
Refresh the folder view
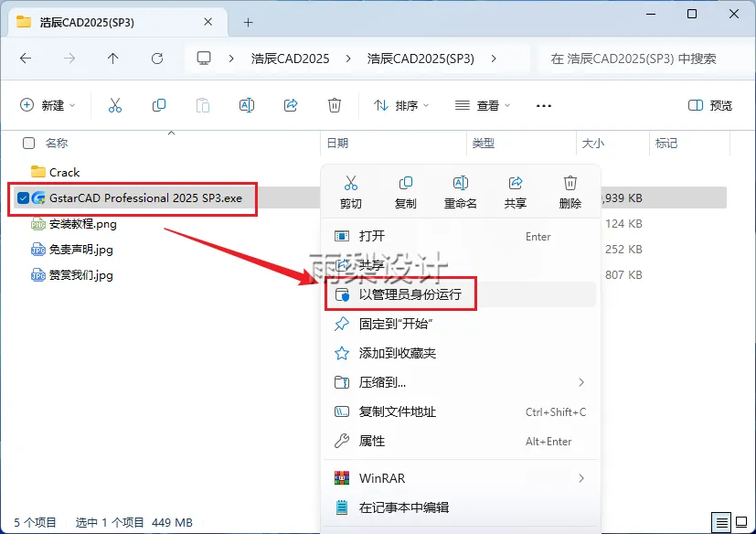point(157,59)
